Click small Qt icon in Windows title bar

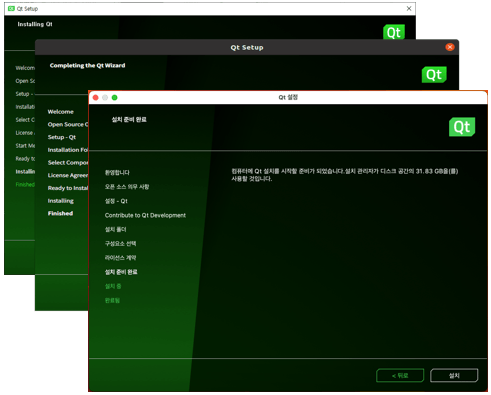point(11,8)
